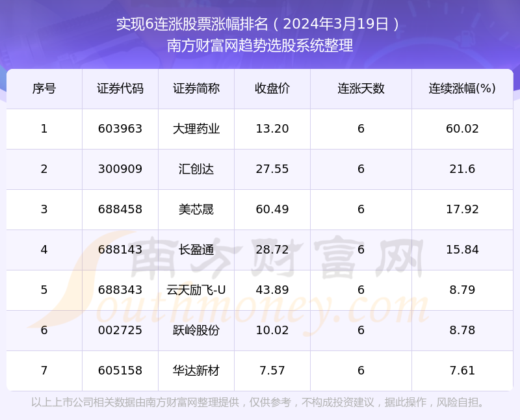Click rise percentage 21.6
The image size is (520, 420).
click(x=462, y=169)
